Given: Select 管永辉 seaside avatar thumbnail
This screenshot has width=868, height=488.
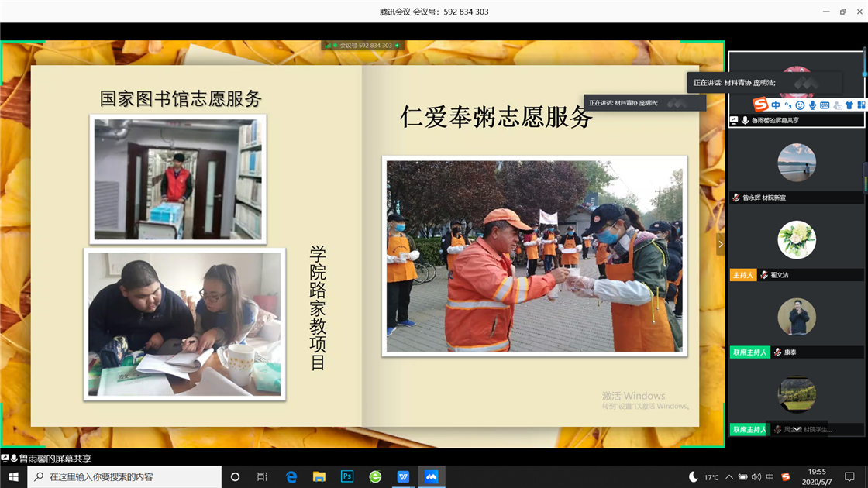Looking at the screenshot, I should [x=797, y=162].
